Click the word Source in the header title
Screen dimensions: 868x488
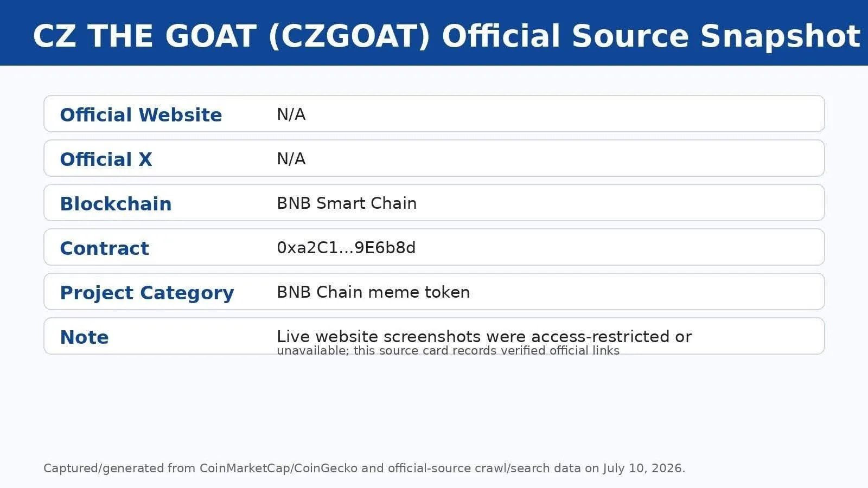(x=630, y=36)
